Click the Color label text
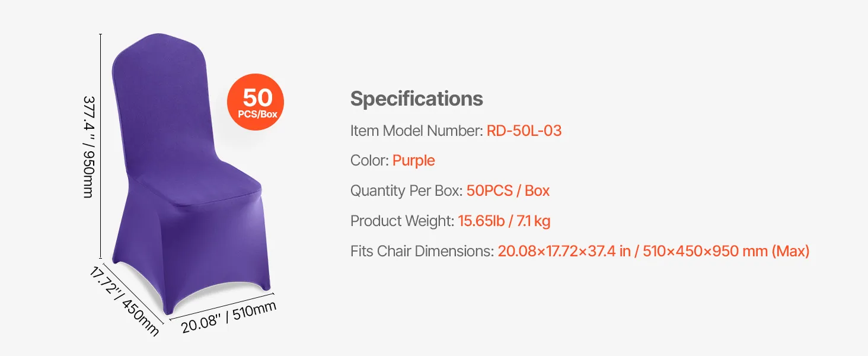This screenshot has width=868, height=356. 369,160
